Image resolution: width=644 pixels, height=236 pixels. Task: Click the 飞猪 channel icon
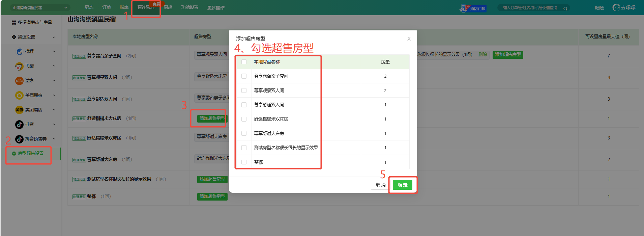[x=19, y=66]
